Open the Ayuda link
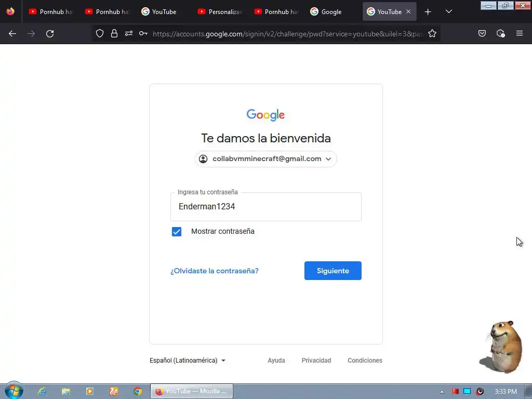Viewport: 532px width, 399px height. point(276,361)
